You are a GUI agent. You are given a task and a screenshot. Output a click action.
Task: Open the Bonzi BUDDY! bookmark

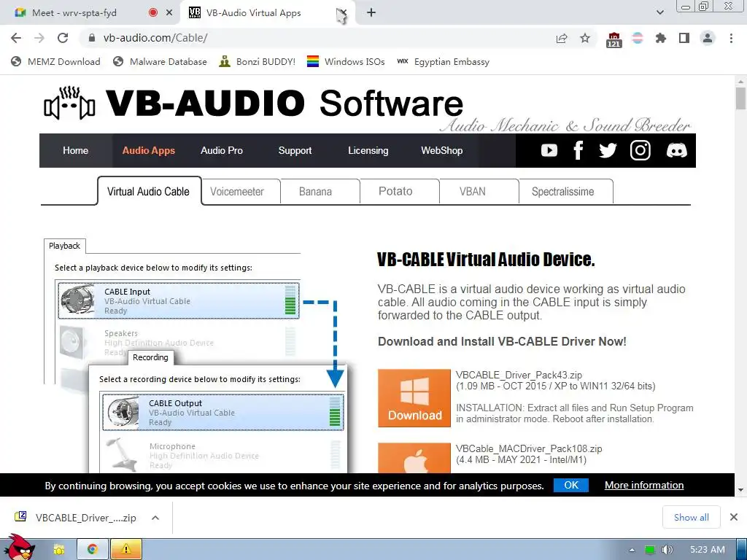(258, 61)
